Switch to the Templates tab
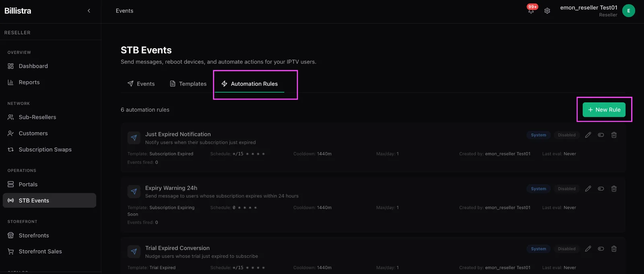The width and height of the screenshot is (644, 274). tap(188, 84)
